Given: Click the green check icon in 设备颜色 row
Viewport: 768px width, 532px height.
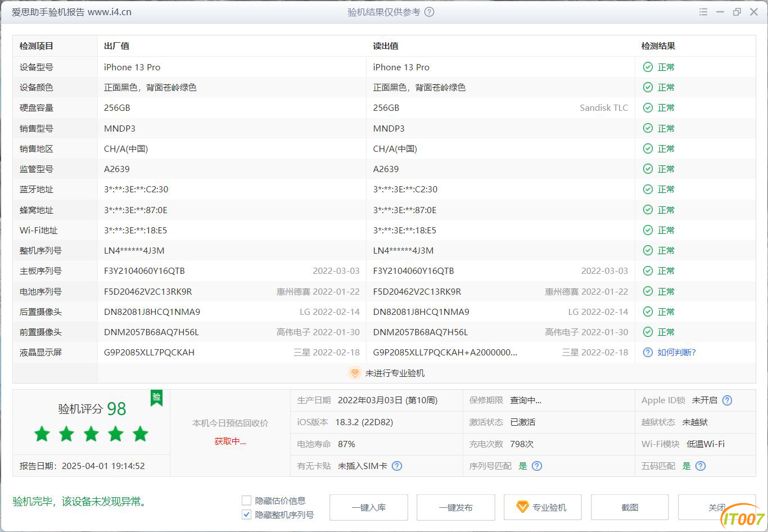Looking at the screenshot, I should coord(648,87).
